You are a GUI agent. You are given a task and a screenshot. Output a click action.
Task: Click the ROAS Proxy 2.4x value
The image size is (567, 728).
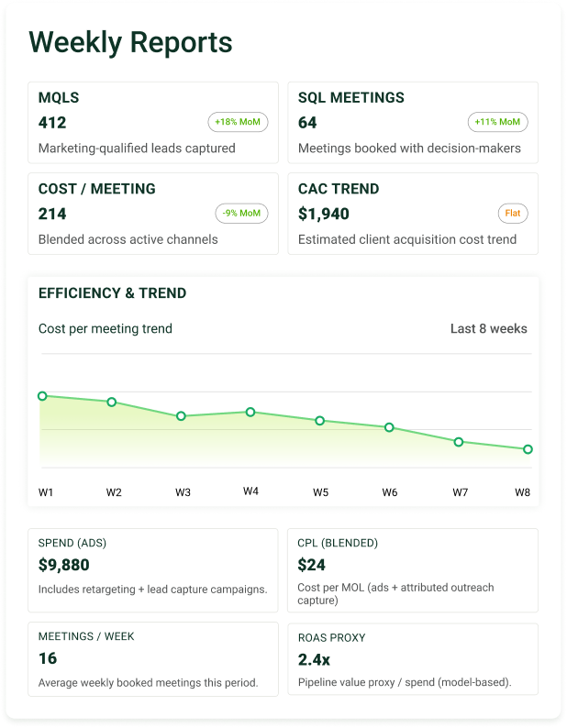[x=315, y=659]
